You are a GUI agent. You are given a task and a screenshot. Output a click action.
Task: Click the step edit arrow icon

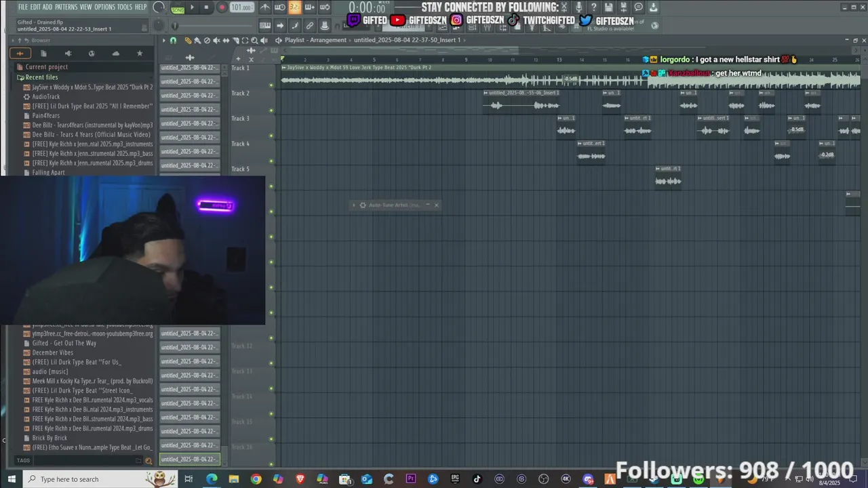280,26
